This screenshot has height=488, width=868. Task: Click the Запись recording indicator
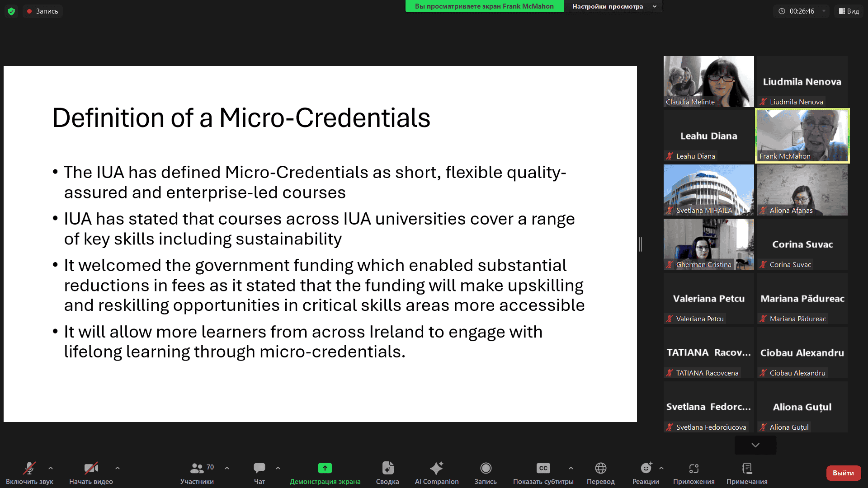(42, 11)
